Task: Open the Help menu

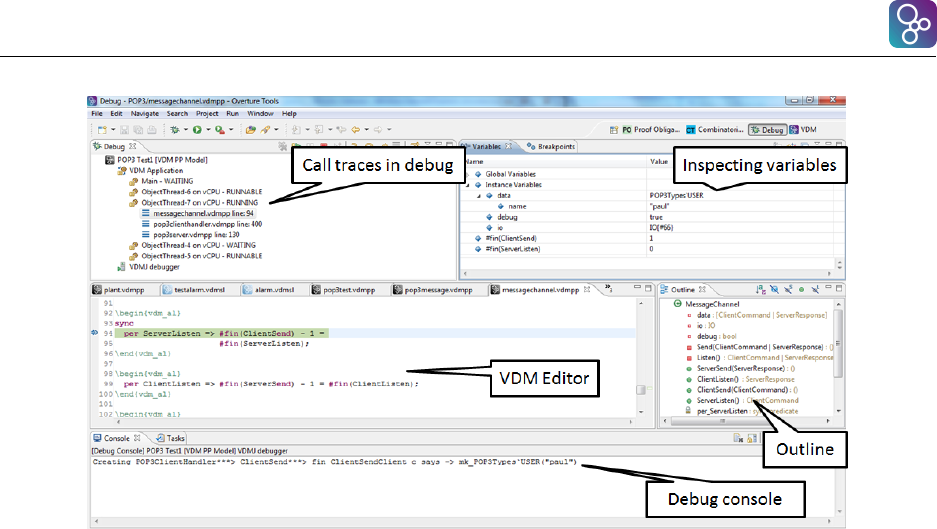Action: pyautogui.click(x=289, y=114)
